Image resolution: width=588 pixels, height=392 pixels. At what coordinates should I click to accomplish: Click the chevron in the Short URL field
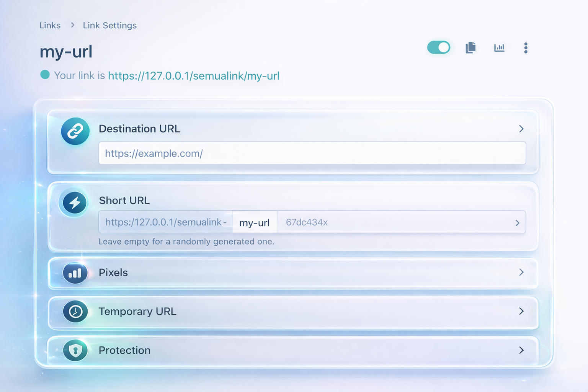click(x=517, y=223)
